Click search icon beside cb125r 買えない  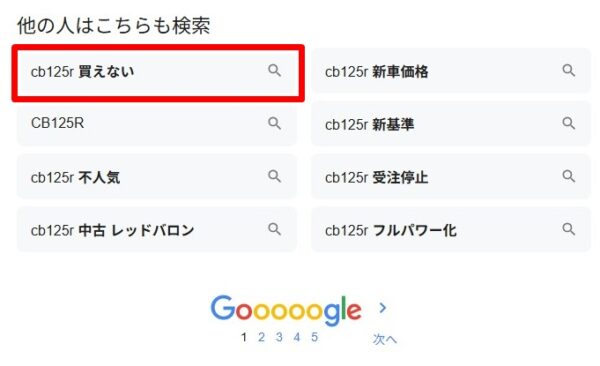274,71
